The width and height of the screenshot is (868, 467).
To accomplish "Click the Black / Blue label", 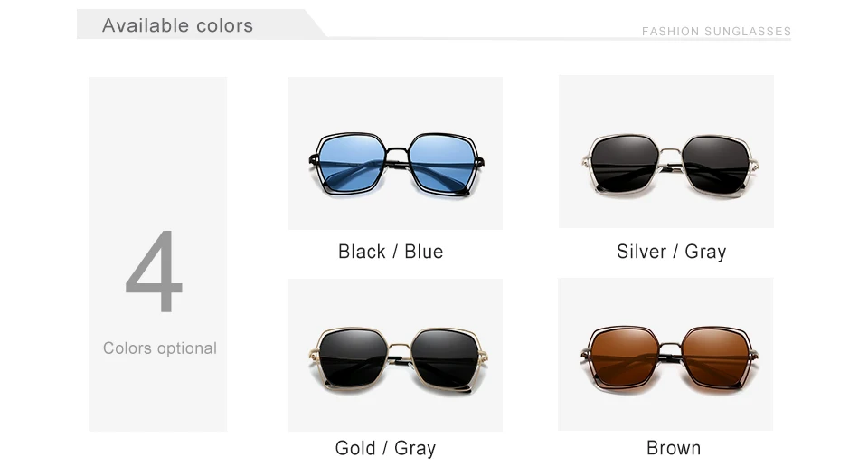I will [x=391, y=252].
